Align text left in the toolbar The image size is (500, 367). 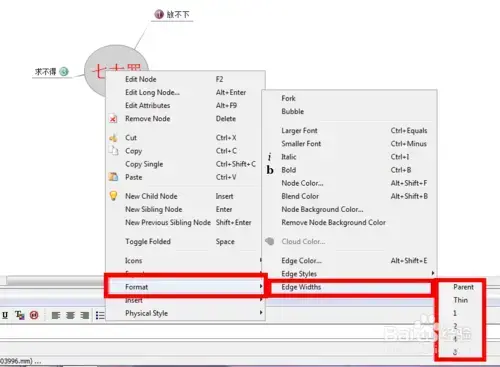(x=56, y=315)
